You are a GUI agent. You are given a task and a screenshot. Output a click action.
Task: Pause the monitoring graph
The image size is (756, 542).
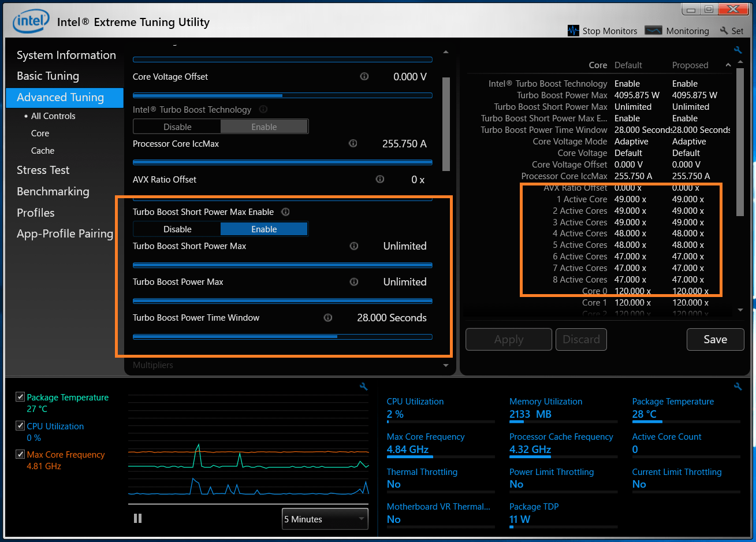click(x=137, y=518)
